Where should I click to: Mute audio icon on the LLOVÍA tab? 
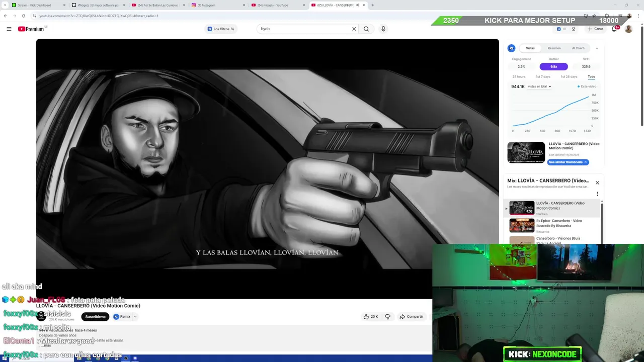pyautogui.click(x=357, y=5)
